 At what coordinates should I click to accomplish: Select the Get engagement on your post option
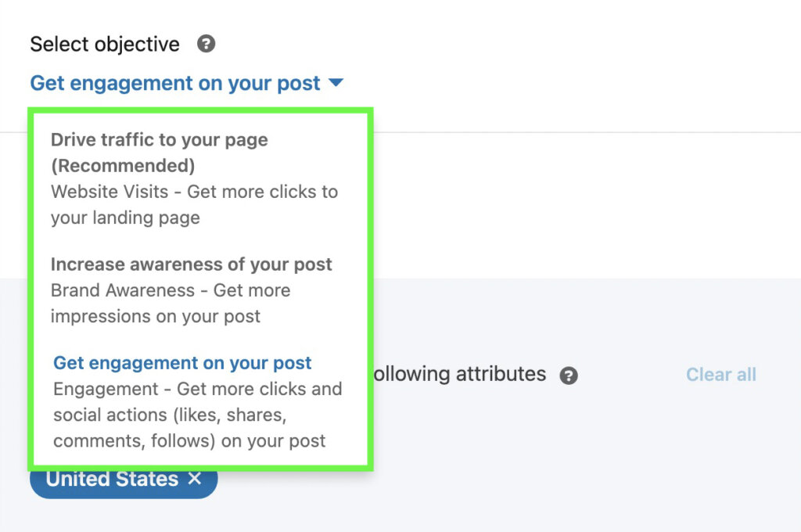181,363
